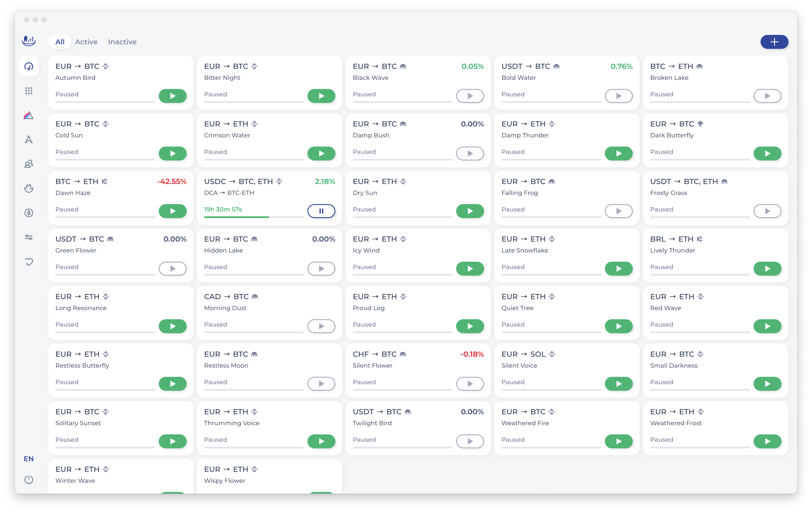Open the rainbow prism sidebar icon
812x512 pixels.
click(x=29, y=115)
